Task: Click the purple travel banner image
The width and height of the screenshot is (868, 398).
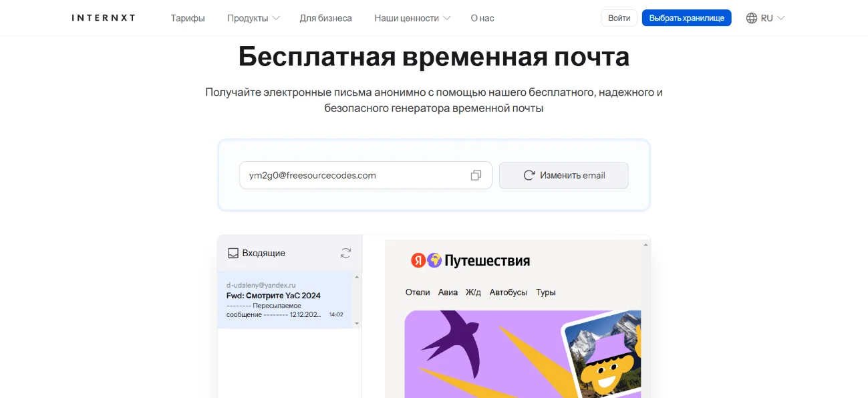Action: tap(523, 354)
